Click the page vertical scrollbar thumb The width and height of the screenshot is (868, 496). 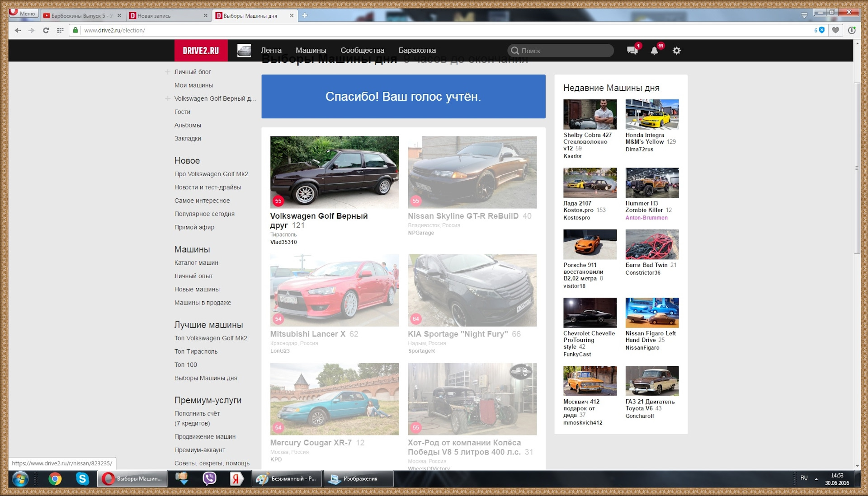coord(857,168)
